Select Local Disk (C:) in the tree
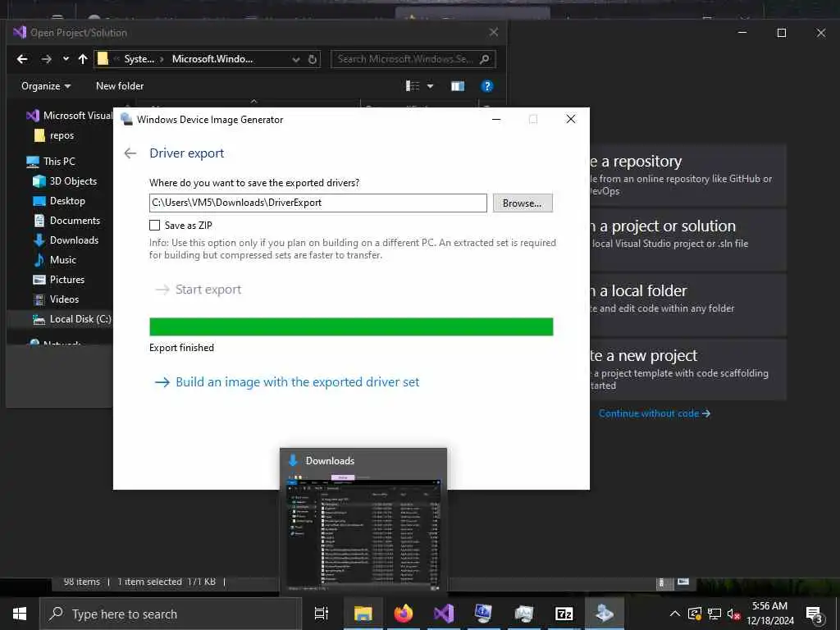 72,319
